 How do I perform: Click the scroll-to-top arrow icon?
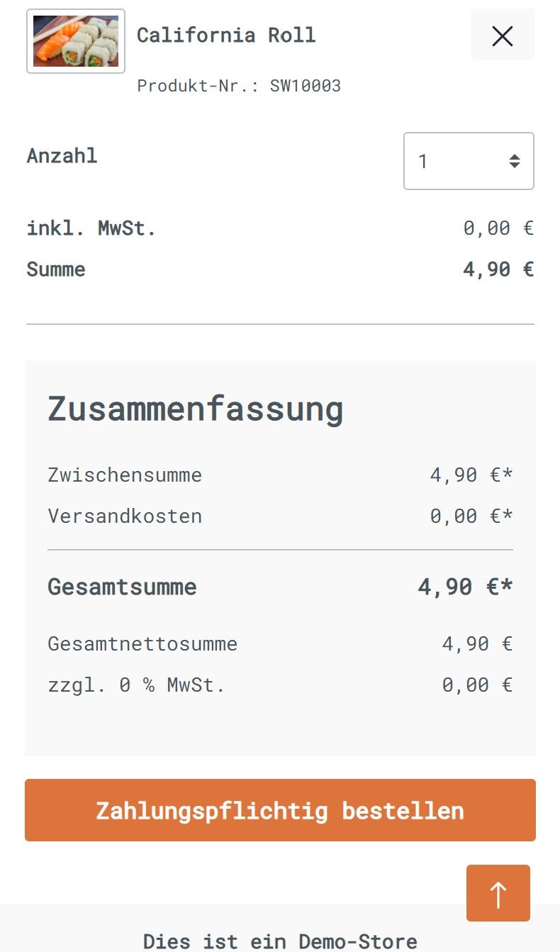498,893
